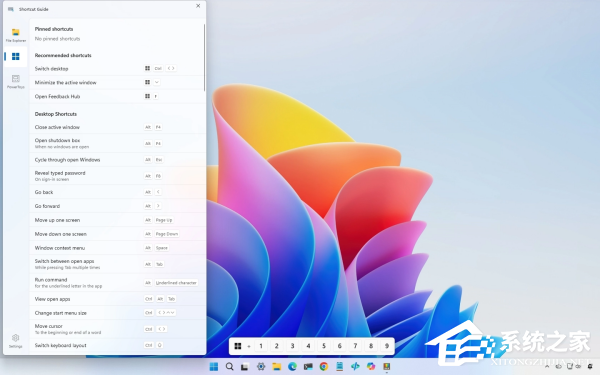Select the 'Move cursor' shortcut row
The image size is (600, 375).
coord(117,329)
